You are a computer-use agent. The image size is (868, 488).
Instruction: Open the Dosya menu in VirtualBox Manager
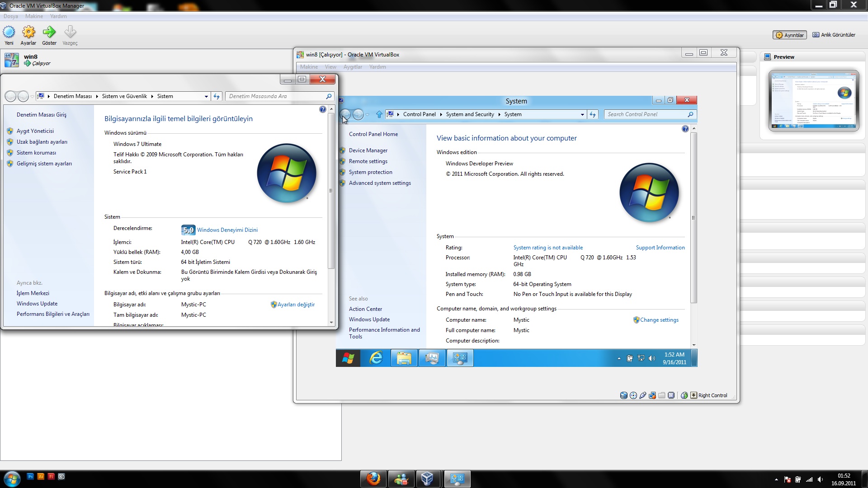[x=11, y=16]
